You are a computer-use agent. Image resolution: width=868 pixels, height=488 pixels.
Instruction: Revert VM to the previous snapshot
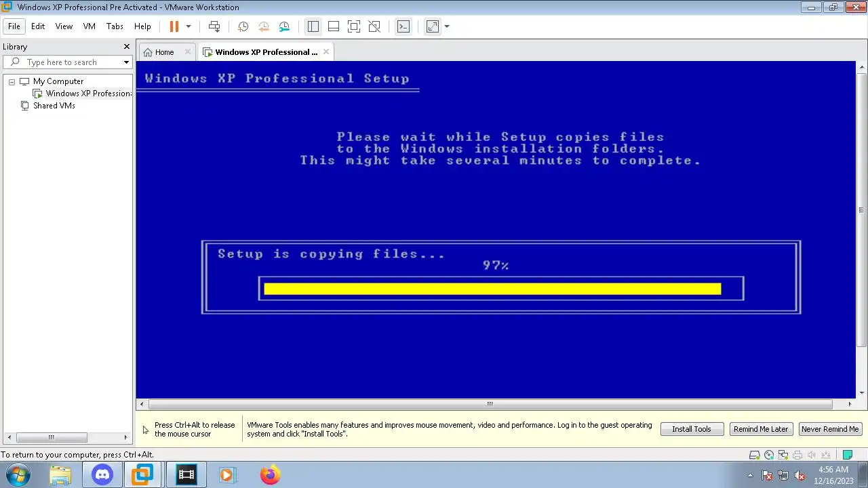(264, 26)
